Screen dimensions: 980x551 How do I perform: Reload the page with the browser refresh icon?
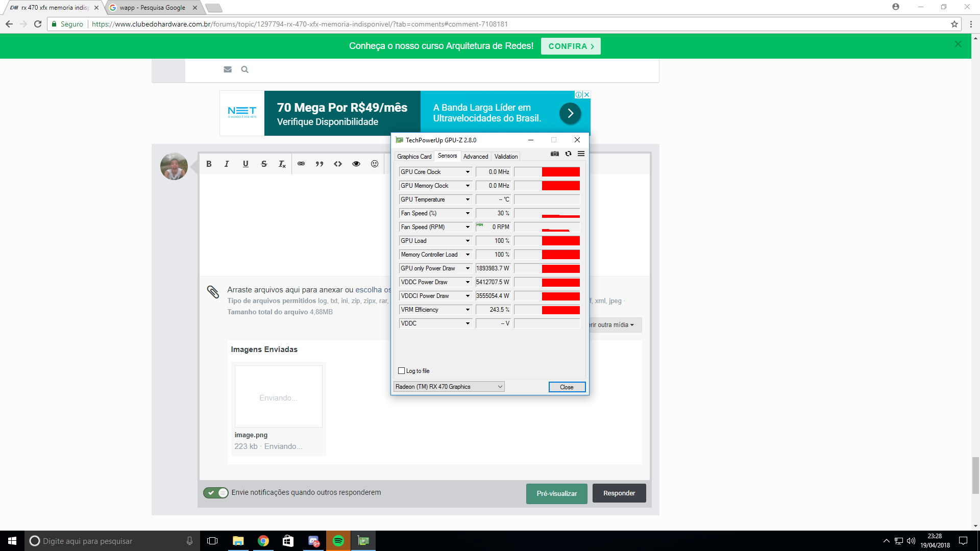click(38, 24)
